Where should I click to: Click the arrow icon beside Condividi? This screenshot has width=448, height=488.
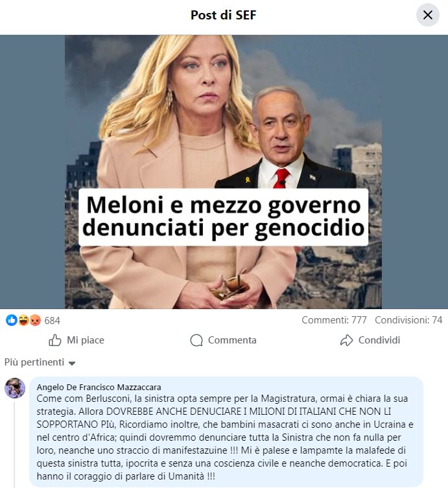click(x=346, y=340)
